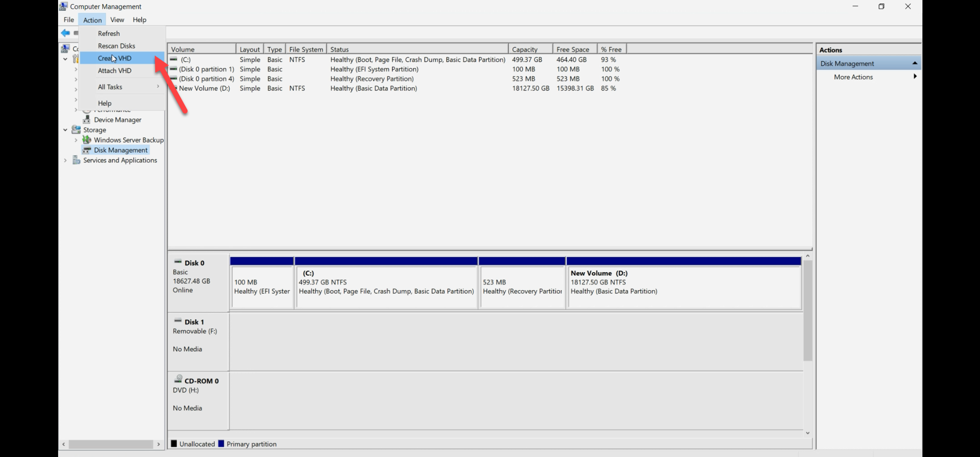Sort by the Layout column header
980x457 pixels.
pos(250,49)
